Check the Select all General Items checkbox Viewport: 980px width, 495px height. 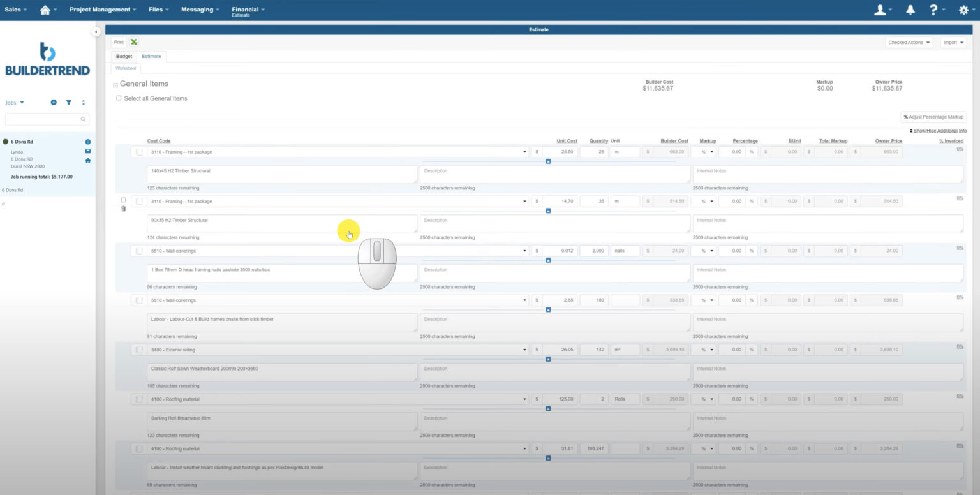[x=119, y=98]
